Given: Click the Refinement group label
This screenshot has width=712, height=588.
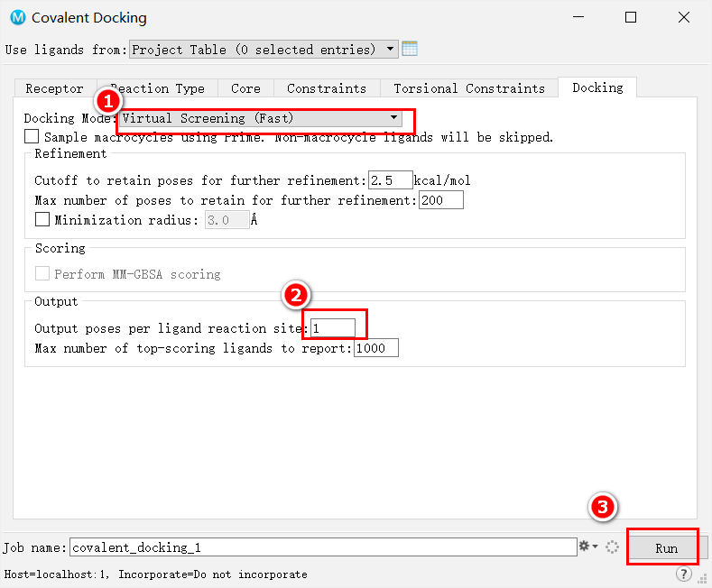Looking at the screenshot, I should point(70,154).
